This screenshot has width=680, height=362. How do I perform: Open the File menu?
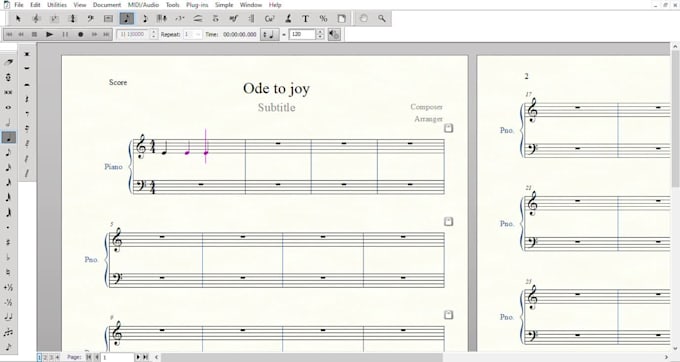pyautogui.click(x=19, y=5)
